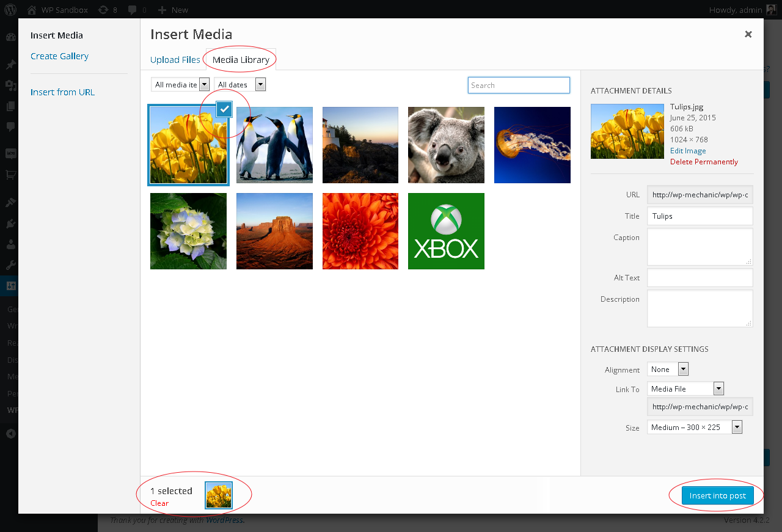Screen dimensions: 782x532
Task: Select the green XBOX logo thumbnail
Action: point(446,231)
